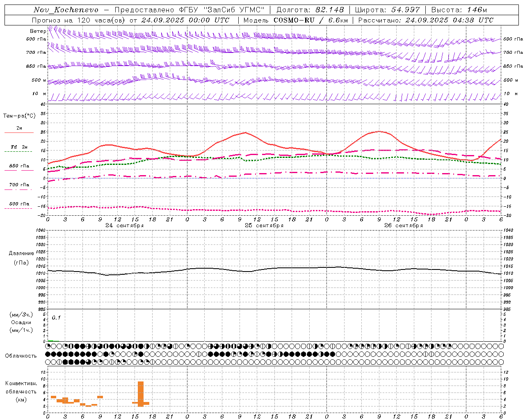Click the Облачность row label
This screenshot has width=525, height=420.
coord(21,356)
